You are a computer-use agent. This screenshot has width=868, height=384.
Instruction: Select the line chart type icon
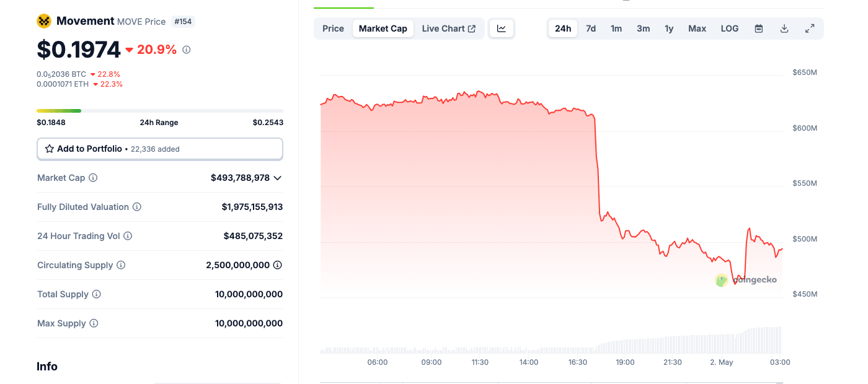tap(501, 28)
